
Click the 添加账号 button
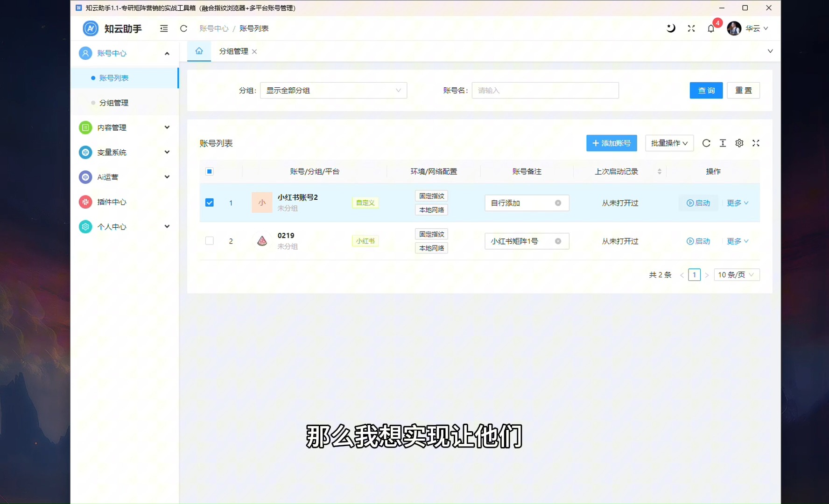(611, 143)
